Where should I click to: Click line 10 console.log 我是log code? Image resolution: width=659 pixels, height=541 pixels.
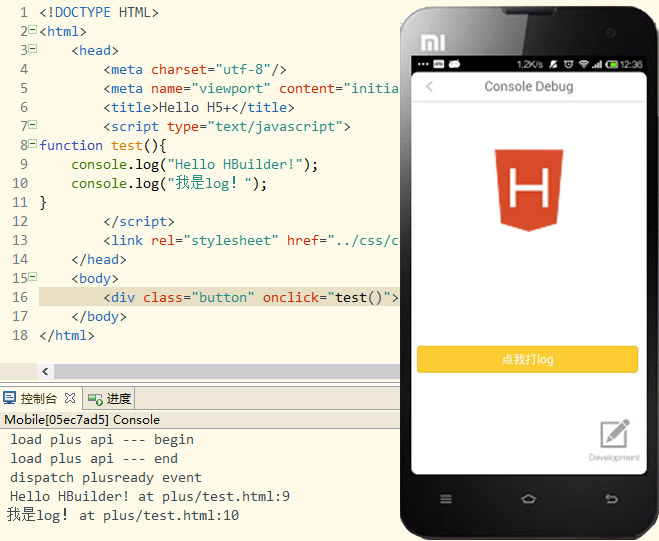169,184
